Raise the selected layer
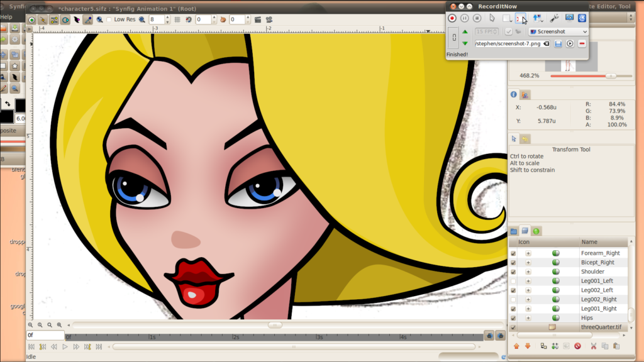The height and width of the screenshot is (362, 644). click(x=516, y=346)
